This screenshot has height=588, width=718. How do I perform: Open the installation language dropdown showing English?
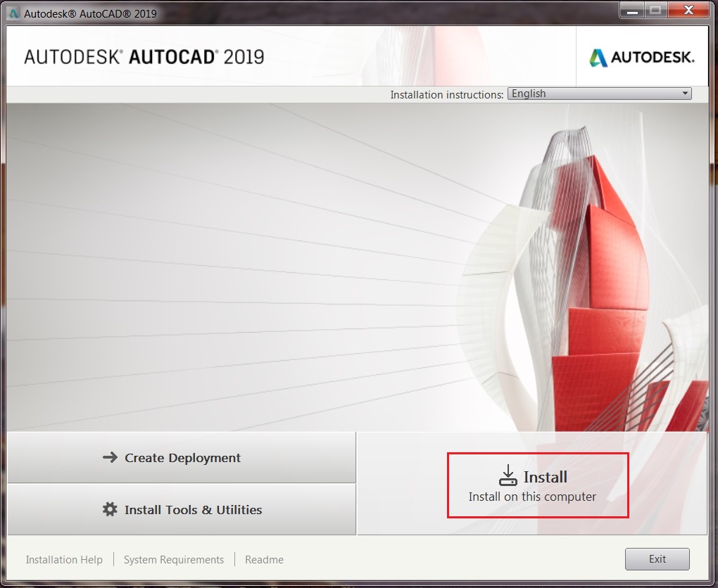[598, 94]
